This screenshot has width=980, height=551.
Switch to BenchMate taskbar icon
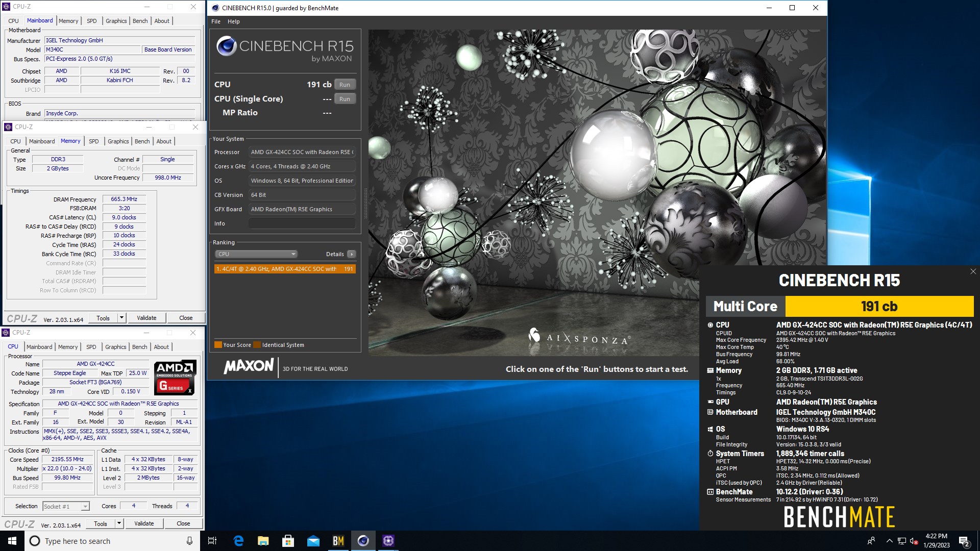tap(338, 541)
